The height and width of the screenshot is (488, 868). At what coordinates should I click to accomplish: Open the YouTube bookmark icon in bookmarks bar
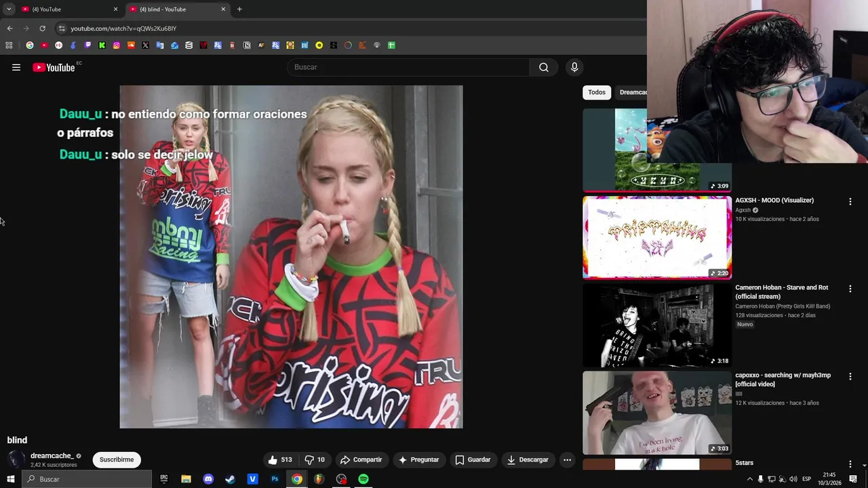[44, 45]
